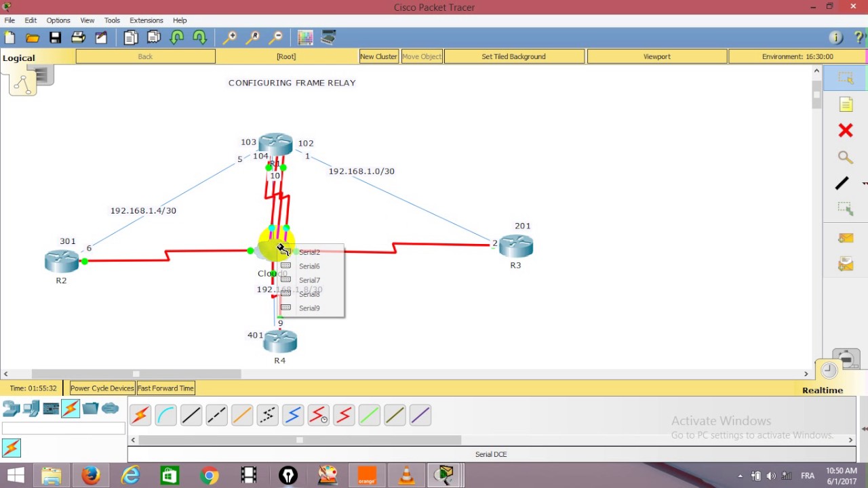The width and height of the screenshot is (868, 488).
Task: Create a new network file
Action: tap(9, 38)
